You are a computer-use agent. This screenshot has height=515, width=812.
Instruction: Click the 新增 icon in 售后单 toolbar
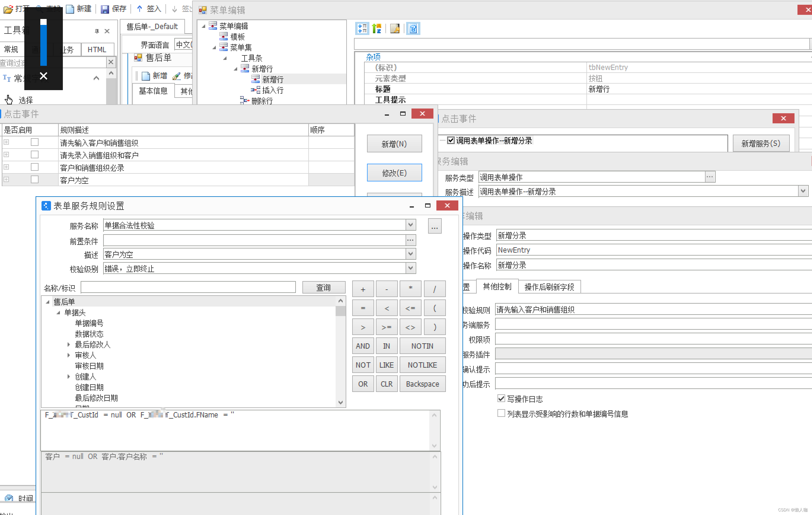click(x=146, y=76)
